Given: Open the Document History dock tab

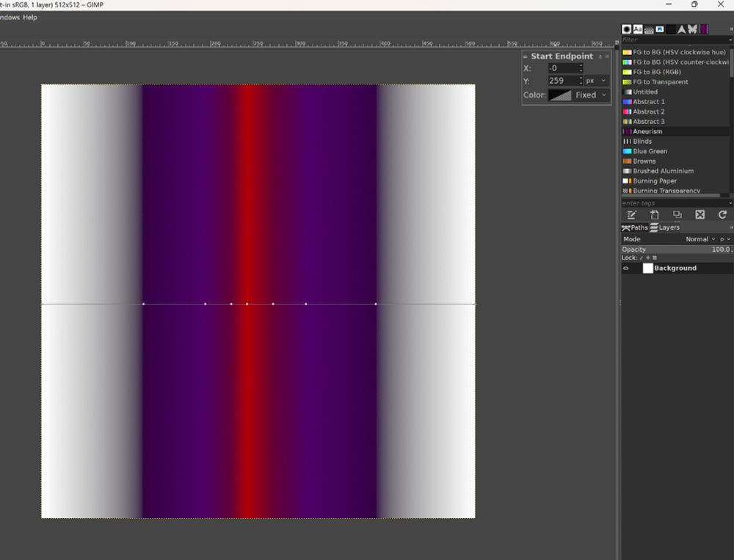Looking at the screenshot, I should (x=660, y=29).
